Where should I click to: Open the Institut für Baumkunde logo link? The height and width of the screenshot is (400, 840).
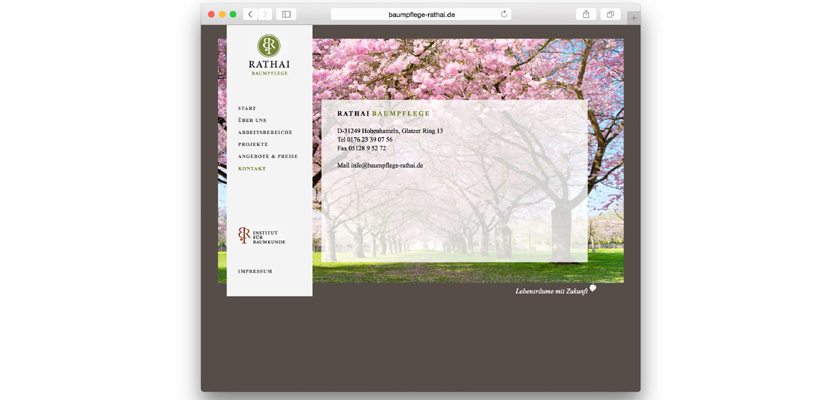(x=262, y=236)
